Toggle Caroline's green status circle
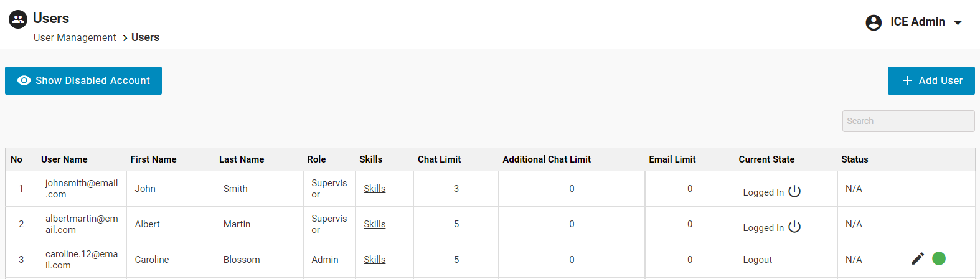This screenshot has width=980, height=279. coord(939,258)
